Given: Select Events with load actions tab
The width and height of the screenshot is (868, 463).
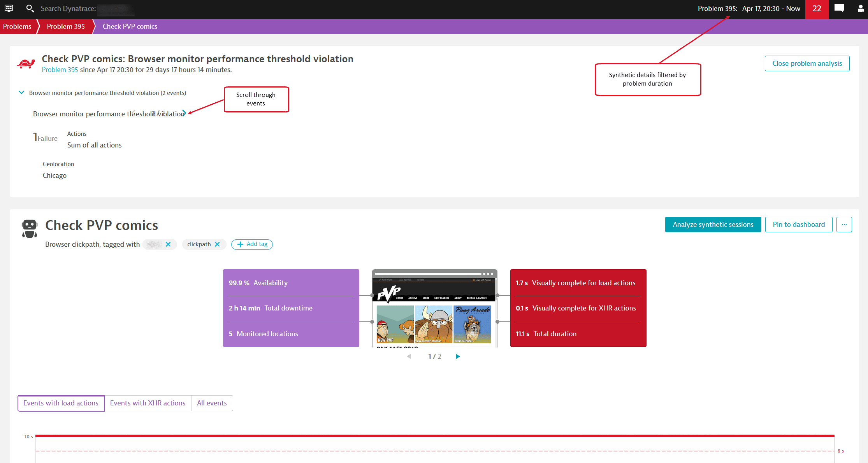Looking at the screenshot, I should (61, 403).
